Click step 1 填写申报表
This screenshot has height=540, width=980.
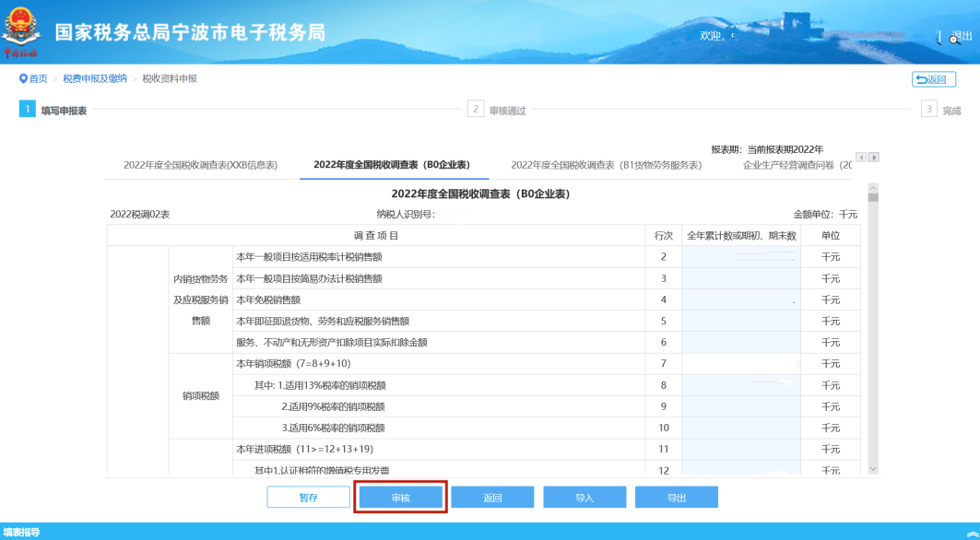coord(53,110)
